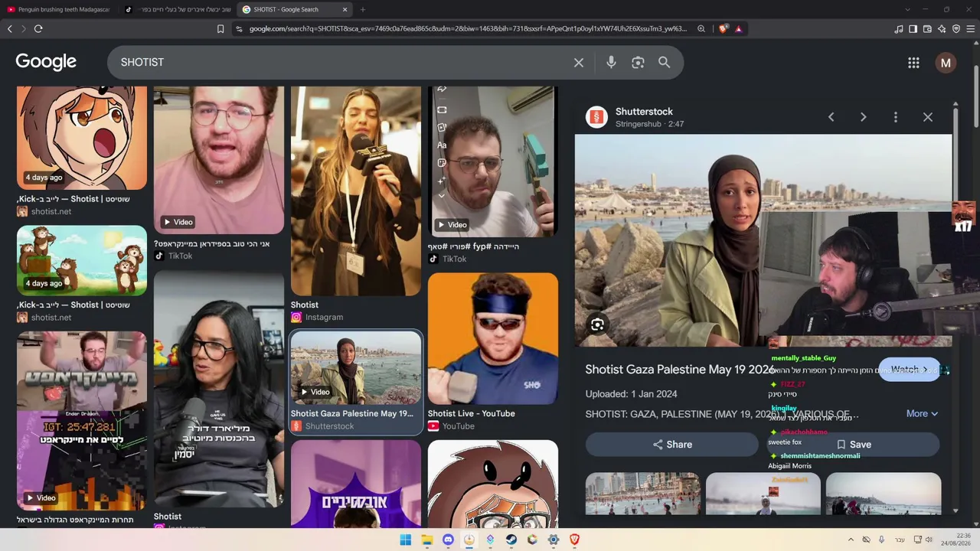Image resolution: width=980 pixels, height=551 pixels.
Task: Open File Explorer from the taskbar
Action: click(426, 540)
